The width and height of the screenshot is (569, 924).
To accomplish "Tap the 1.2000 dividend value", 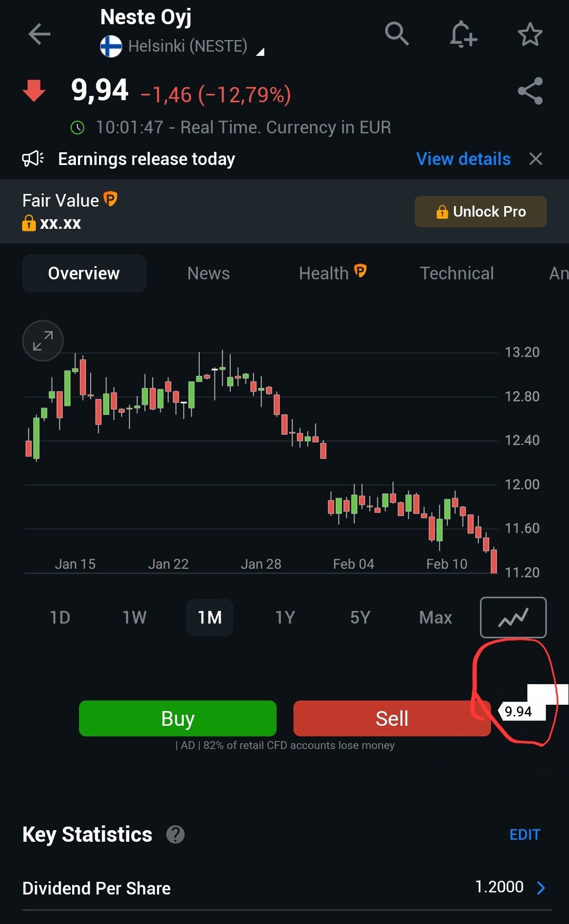I will pyautogui.click(x=499, y=887).
